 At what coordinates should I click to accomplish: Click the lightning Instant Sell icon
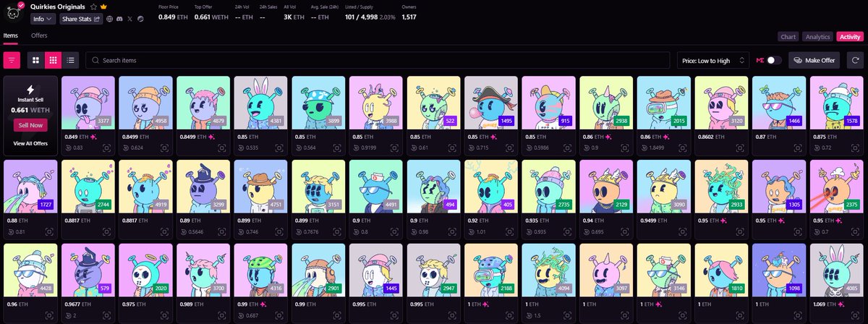30,90
